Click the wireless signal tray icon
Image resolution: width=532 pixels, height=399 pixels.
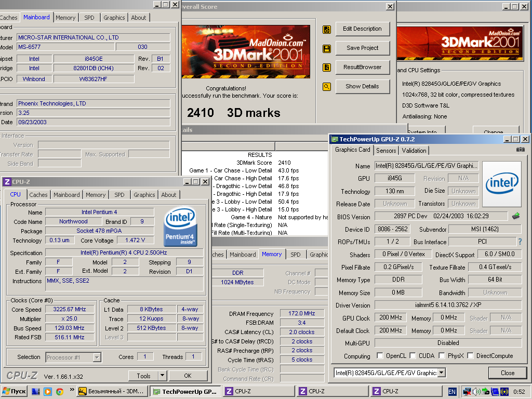pos(504,392)
